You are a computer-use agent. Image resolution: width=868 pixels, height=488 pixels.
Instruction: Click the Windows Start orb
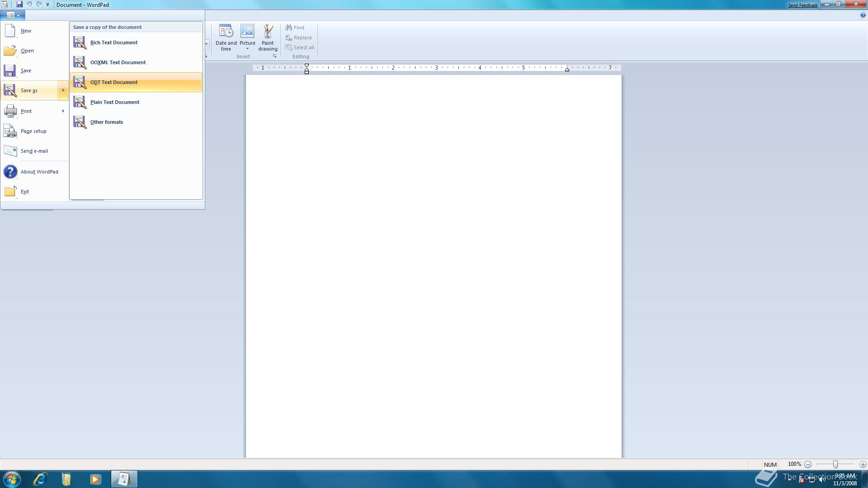pos(12,479)
